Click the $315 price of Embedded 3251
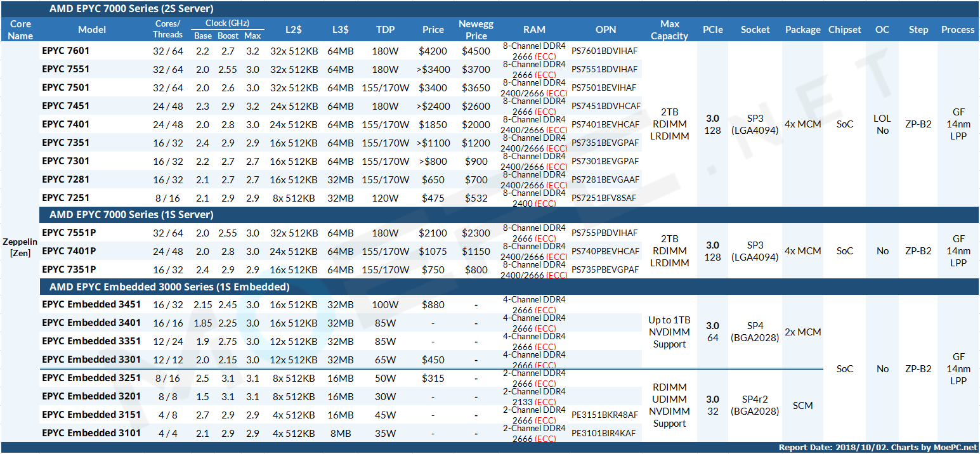This screenshot has width=980, height=454. point(433,379)
